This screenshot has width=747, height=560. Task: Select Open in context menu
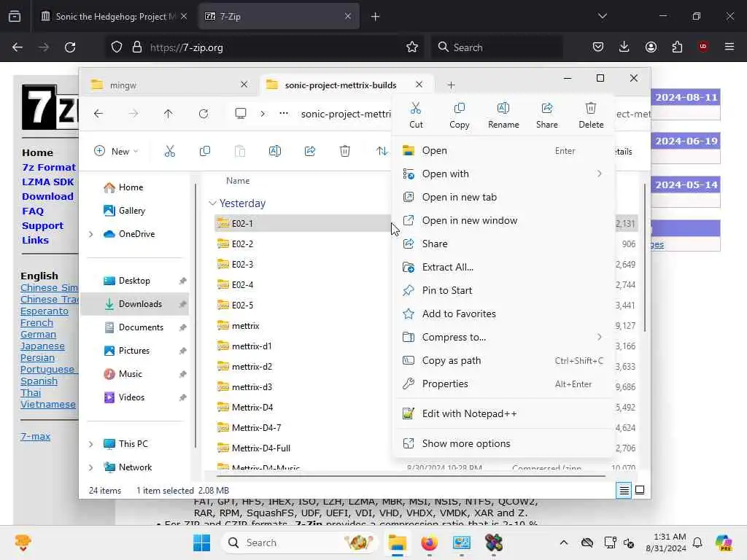[503, 150]
